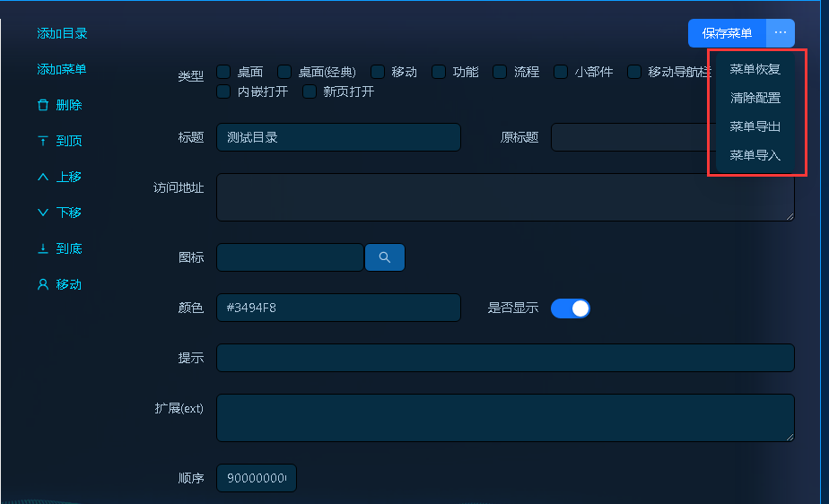This screenshot has height=504, width=829.
Task: Toggle the three-dots menu beside 保存菜单
Action: click(x=781, y=33)
